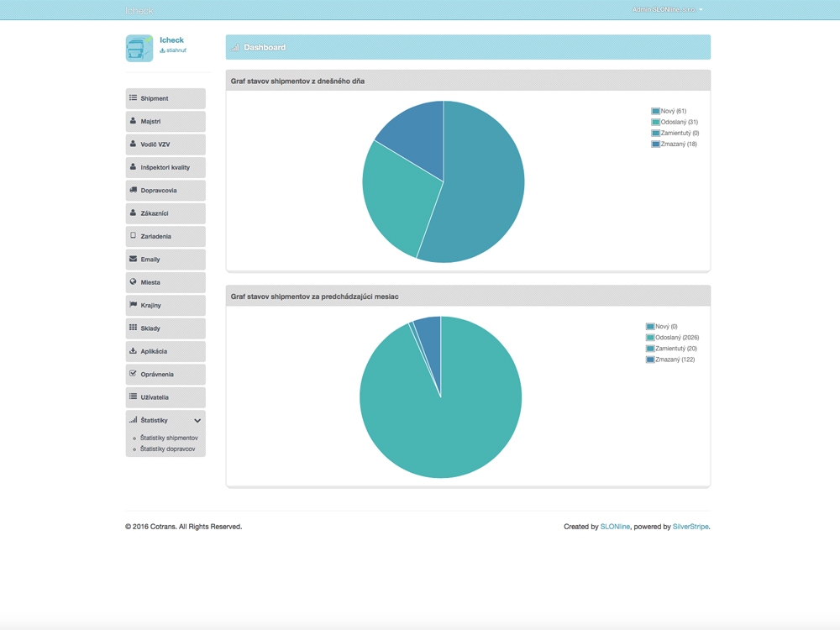840x630 pixels.
Task: Click the Icheck truck logo image
Action: pyautogui.click(x=139, y=48)
